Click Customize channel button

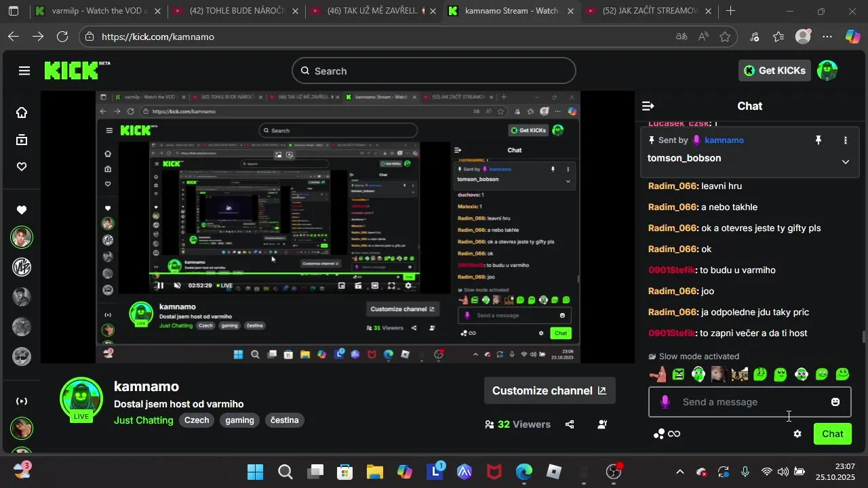(549, 390)
